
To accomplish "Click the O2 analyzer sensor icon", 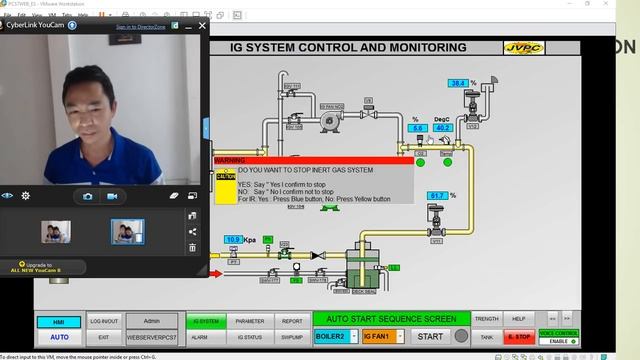I will click(420, 141).
